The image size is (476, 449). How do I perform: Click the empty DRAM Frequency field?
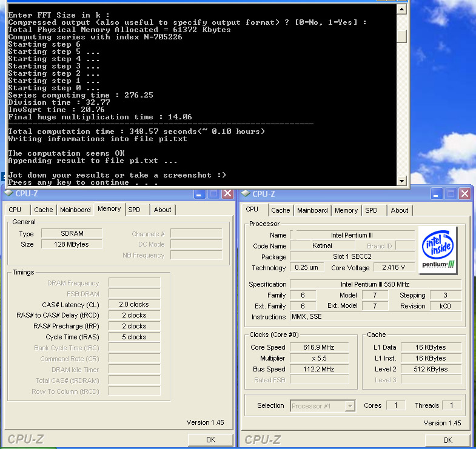pyautogui.click(x=134, y=282)
